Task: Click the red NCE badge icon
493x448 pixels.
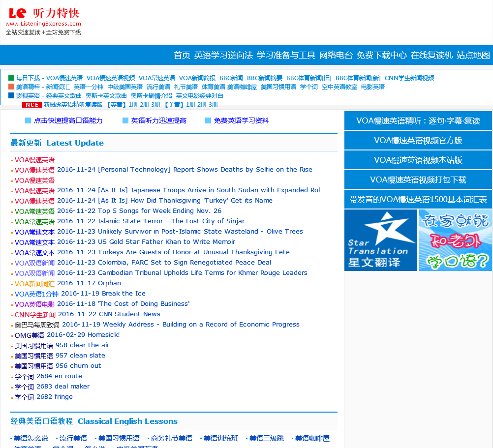Action: 32,105
